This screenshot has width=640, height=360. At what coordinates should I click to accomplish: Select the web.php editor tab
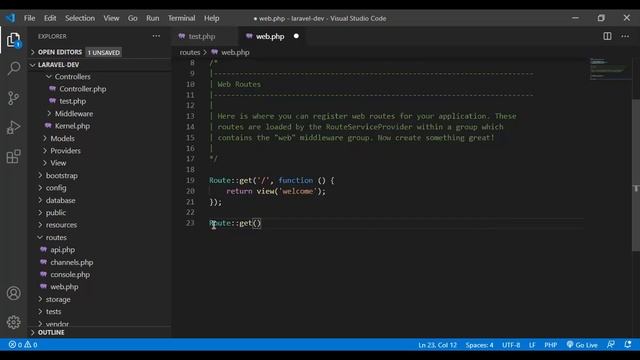pos(270,36)
